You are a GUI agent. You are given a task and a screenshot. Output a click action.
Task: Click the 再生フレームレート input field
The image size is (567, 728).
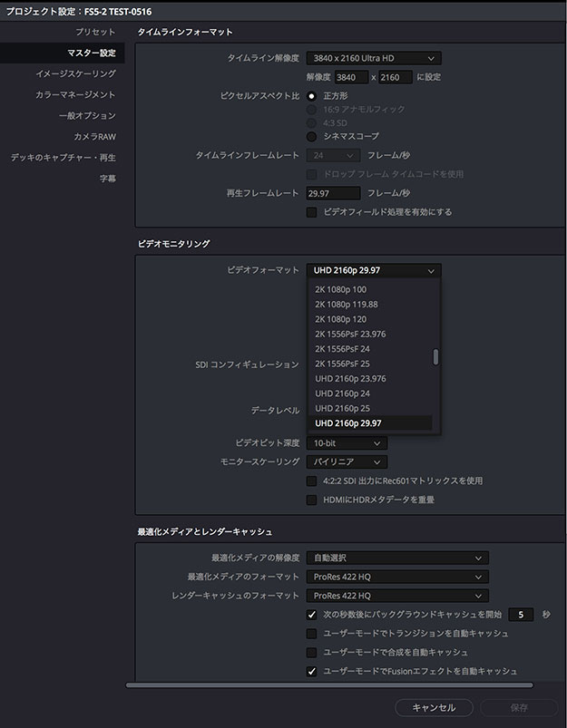point(333,193)
